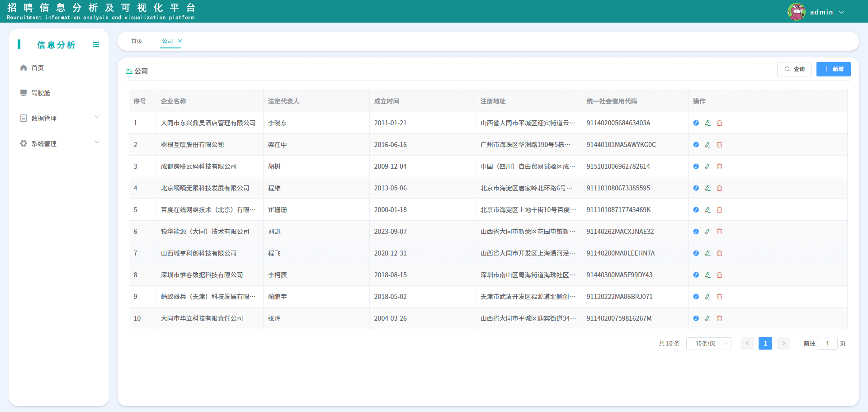Click info icon for 树根互联股份有限公司 row
The height and width of the screenshot is (412, 868).
tap(696, 145)
